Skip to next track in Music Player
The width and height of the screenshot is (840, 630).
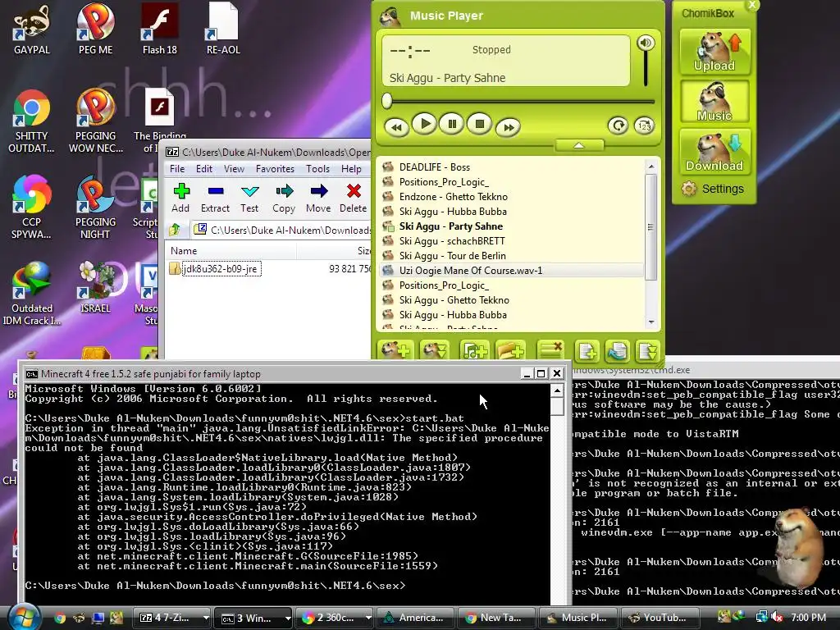pyautogui.click(x=508, y=127)
